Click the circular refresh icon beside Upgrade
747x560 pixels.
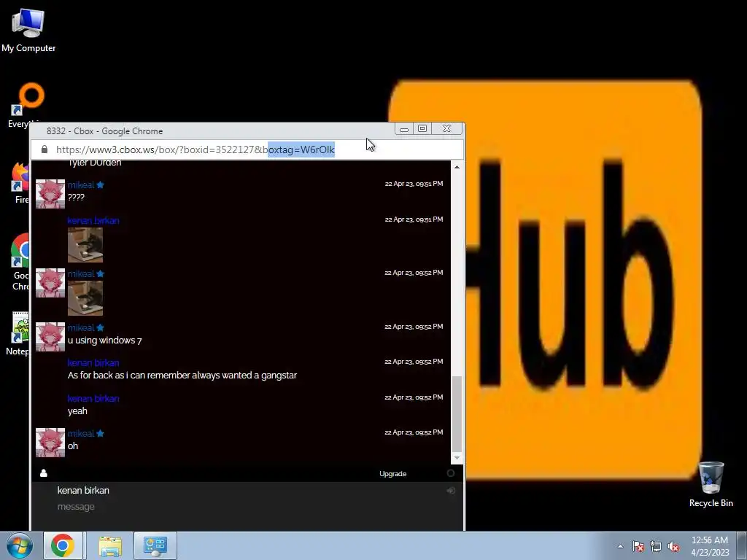[451, 472]
